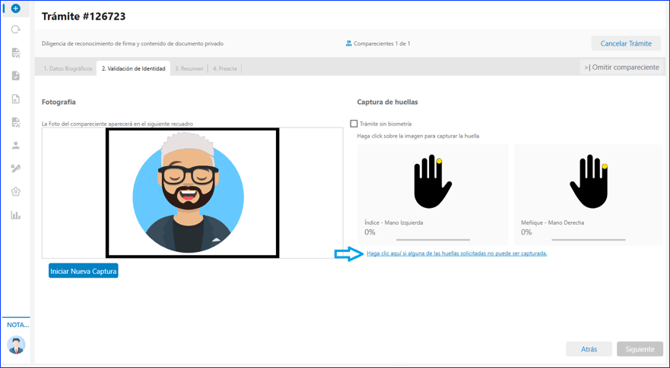Screen dimensions: 670x368
Task: Enable the Trámite sin biometría checkbox
Action: tap(353, 124)
